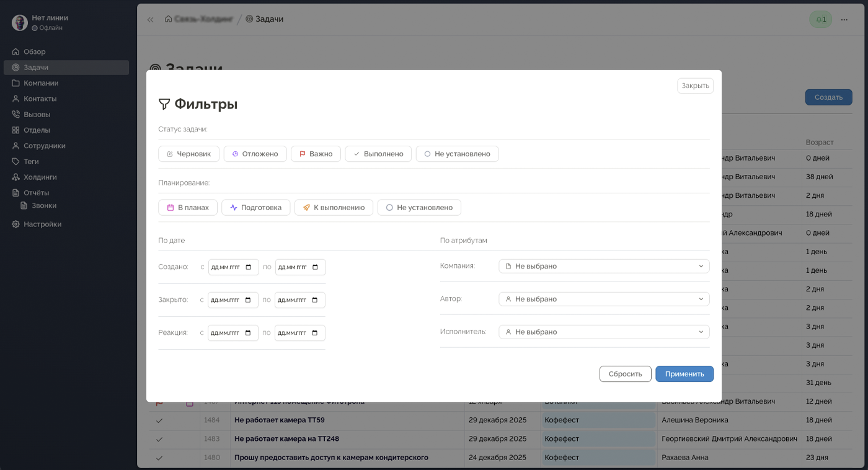Toggle К выполнению planning filter
868x470 pixels.
(334, 208)
